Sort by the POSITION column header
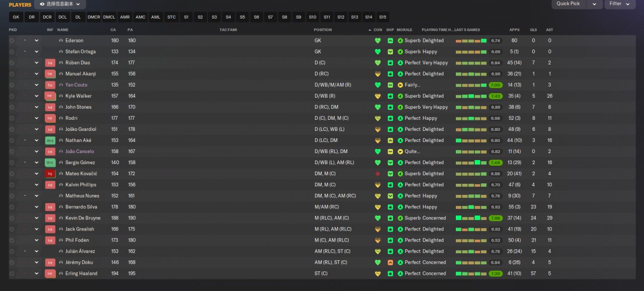Image resolution: width=644 pixels, height=291 pixels. click(x=323, y=30)
